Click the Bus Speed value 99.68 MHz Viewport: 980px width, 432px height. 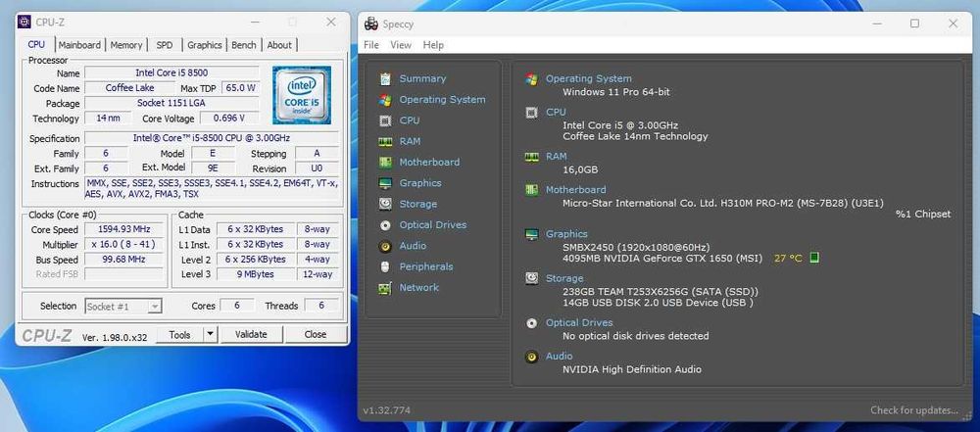125,260
